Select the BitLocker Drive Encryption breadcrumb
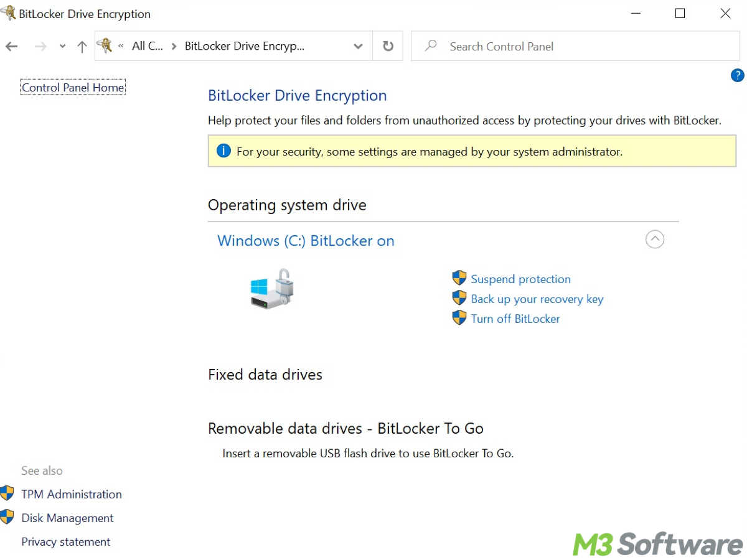 [x=244, y=46]
